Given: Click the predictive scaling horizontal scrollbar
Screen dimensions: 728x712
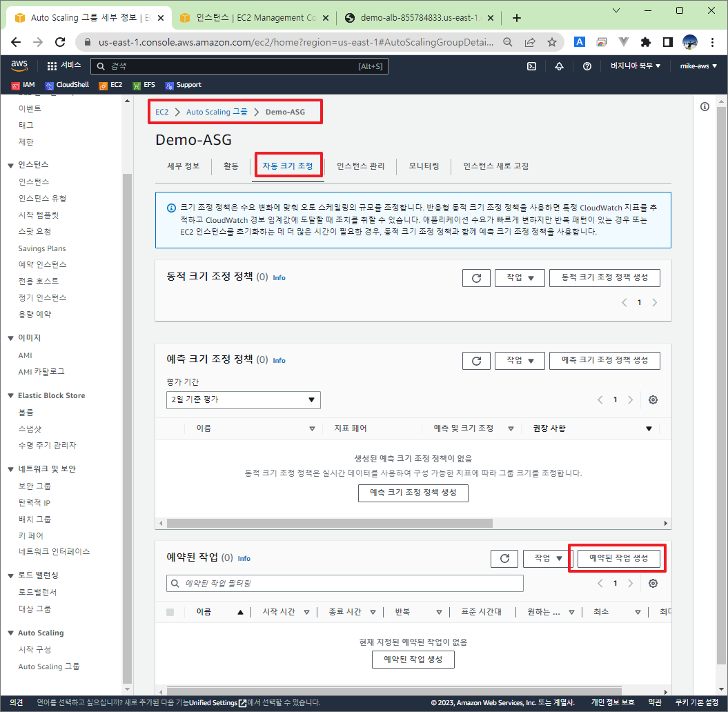Looking at the screenshot, I should 330,523.
